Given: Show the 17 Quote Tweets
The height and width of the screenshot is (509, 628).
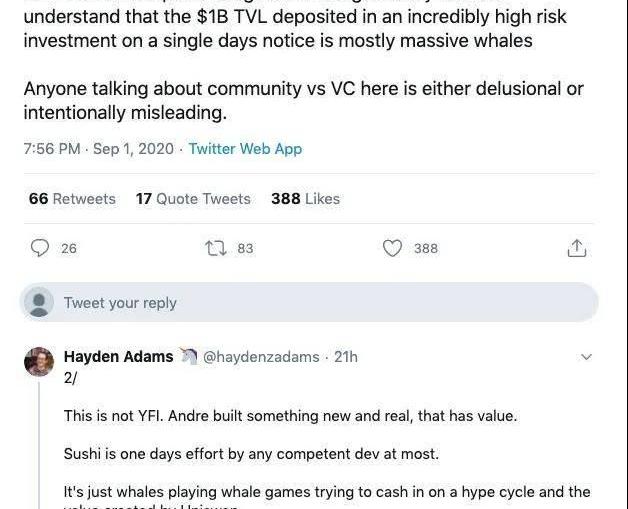Looking at the screenshot, I should coord(193,199).
